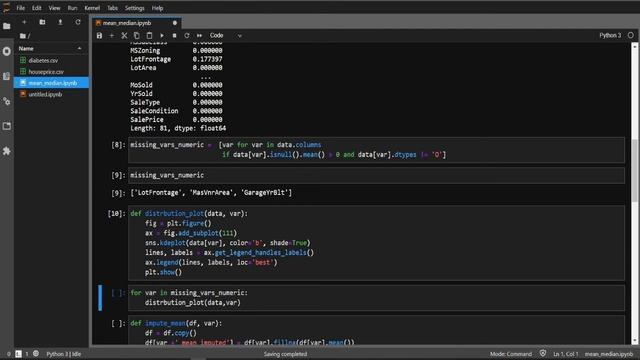
Task: Open the Edit menu
Action: [37, 8]
